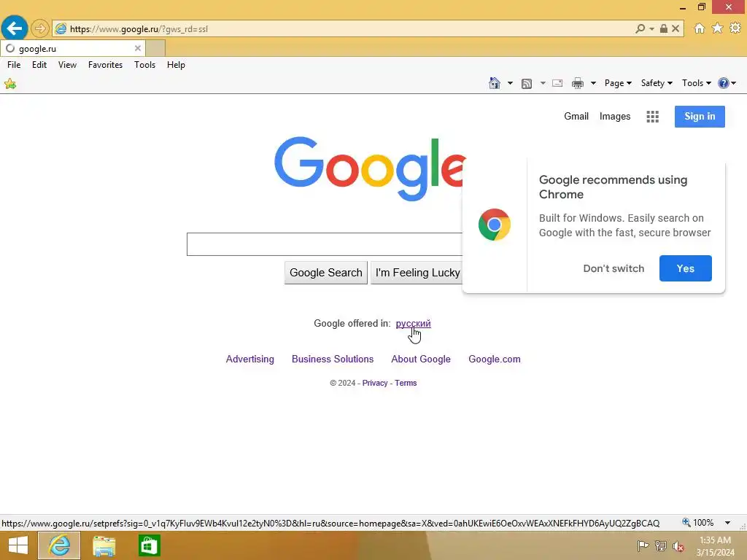747x560 pixels.
Task: Close the google.ru tab
Action: [138, 48]
